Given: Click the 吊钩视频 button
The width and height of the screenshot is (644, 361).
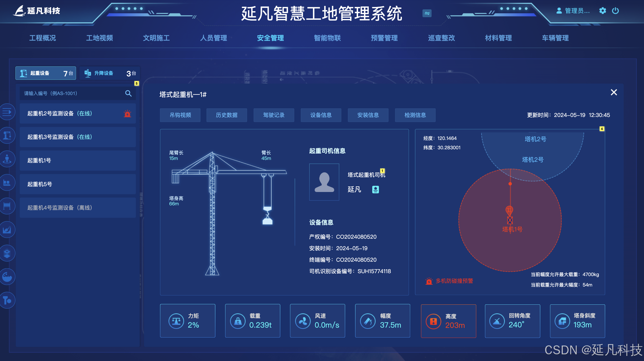Looking at the screenshot, I should pyautogui.click(x=180, y=115).
